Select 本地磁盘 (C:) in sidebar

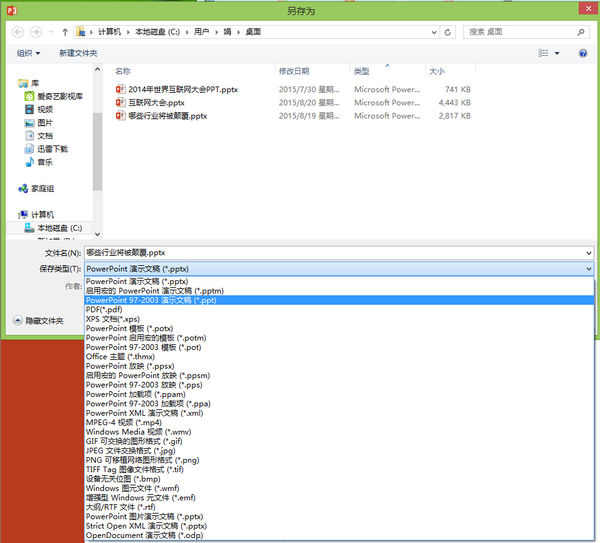pos(53,228)
